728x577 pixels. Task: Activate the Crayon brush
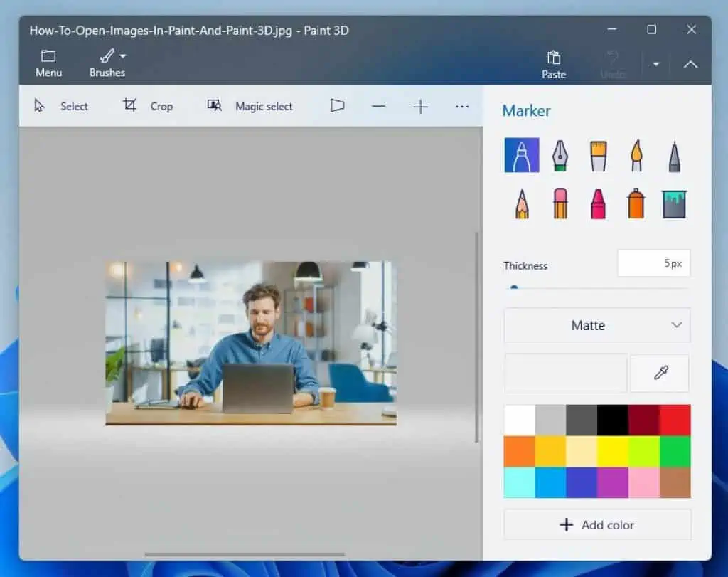(597, 203)
